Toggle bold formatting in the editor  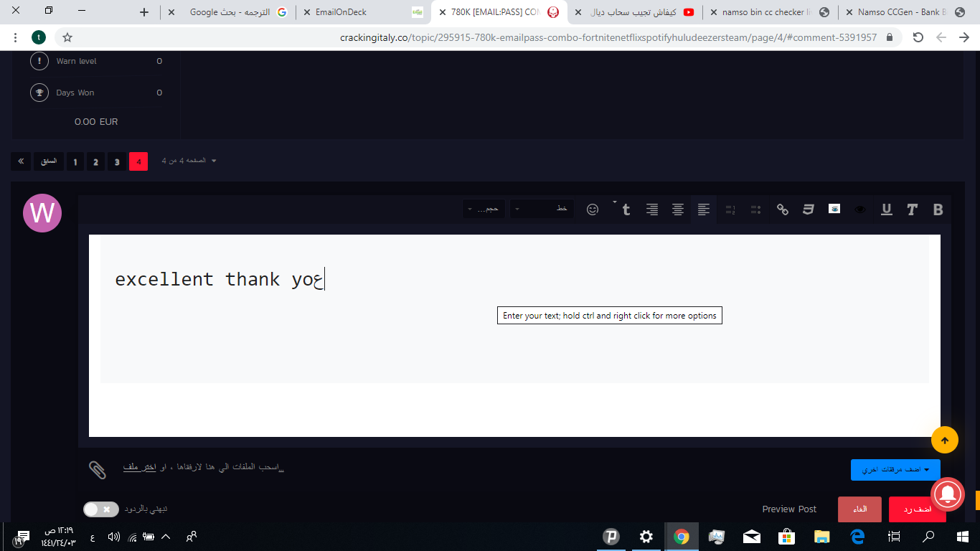pos(938,209)
